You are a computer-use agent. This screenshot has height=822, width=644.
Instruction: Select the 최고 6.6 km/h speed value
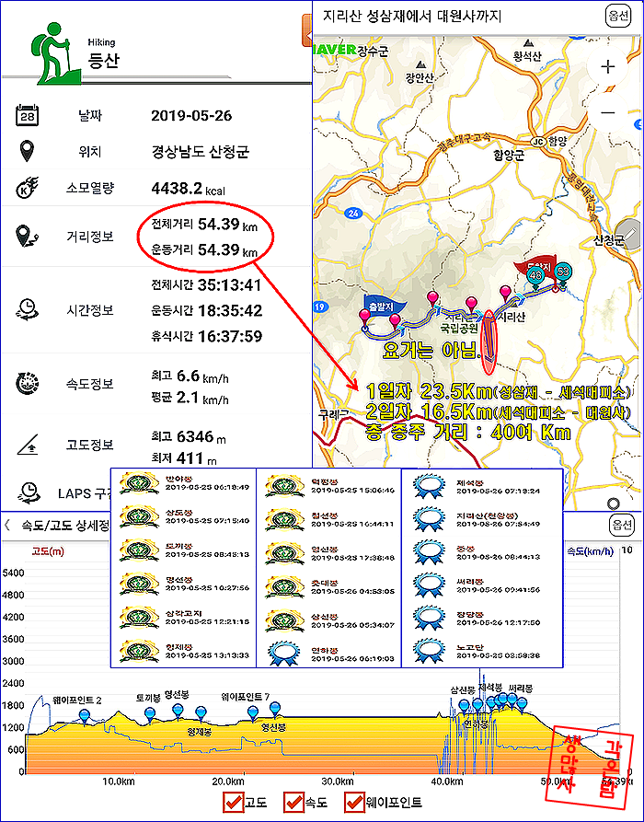[190, 376]
